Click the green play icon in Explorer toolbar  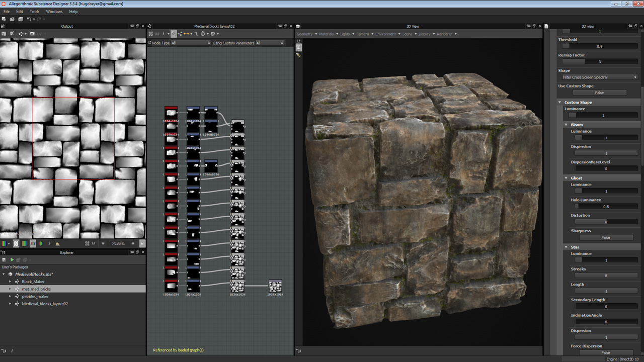click(12, 260)
